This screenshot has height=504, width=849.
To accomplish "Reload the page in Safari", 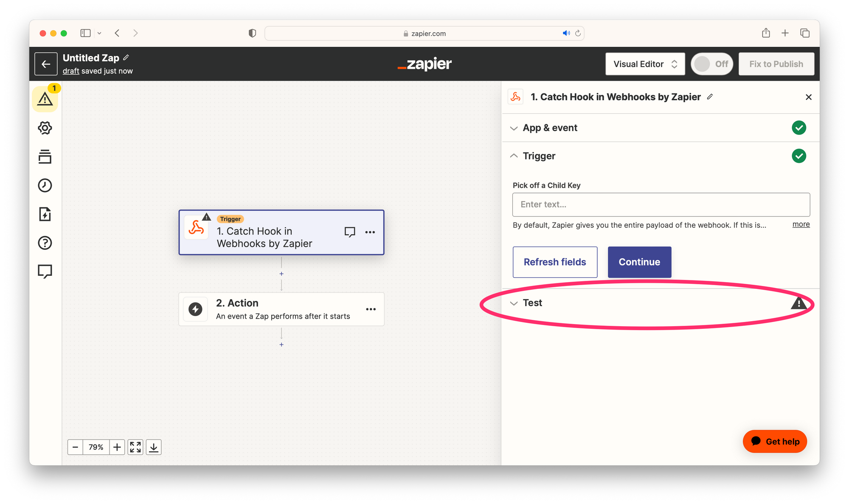I will click(578, 33).
